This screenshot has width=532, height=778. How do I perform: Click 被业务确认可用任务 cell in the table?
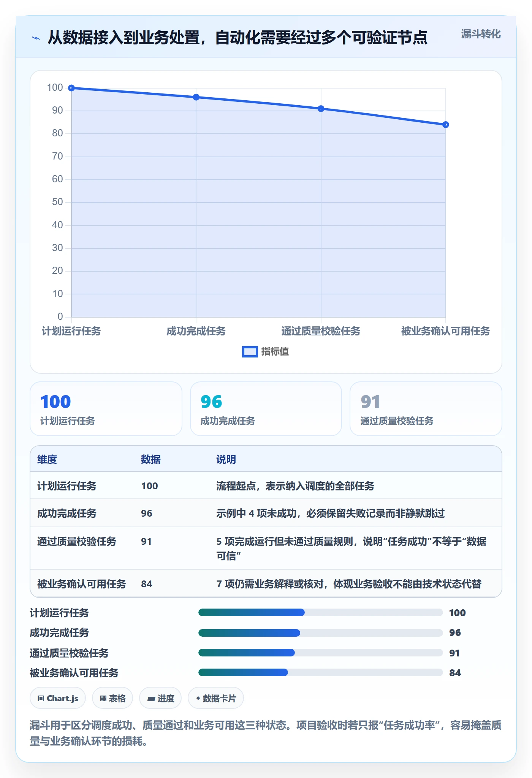point(82,584)
